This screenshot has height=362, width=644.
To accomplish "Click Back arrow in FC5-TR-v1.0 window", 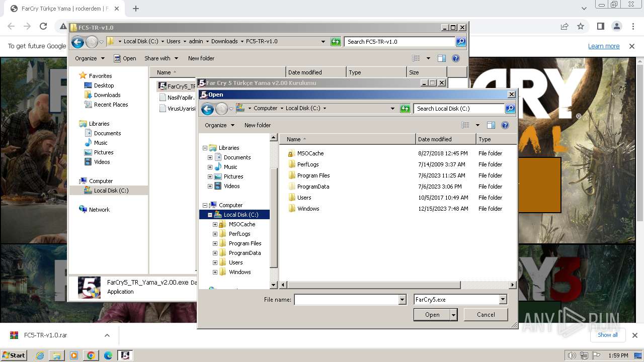I will (x=77, y=42).
